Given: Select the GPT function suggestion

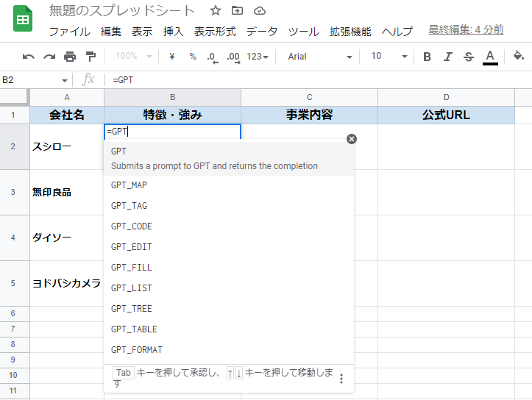Looking at the screenshot, I should pyautogui.click(x=229, y=158).
